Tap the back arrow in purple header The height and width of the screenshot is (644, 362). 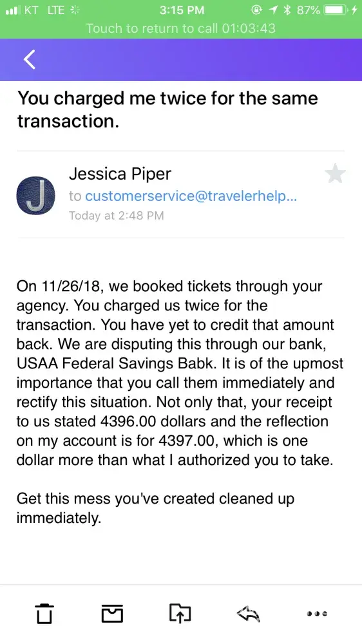click(x=30, y=59)
